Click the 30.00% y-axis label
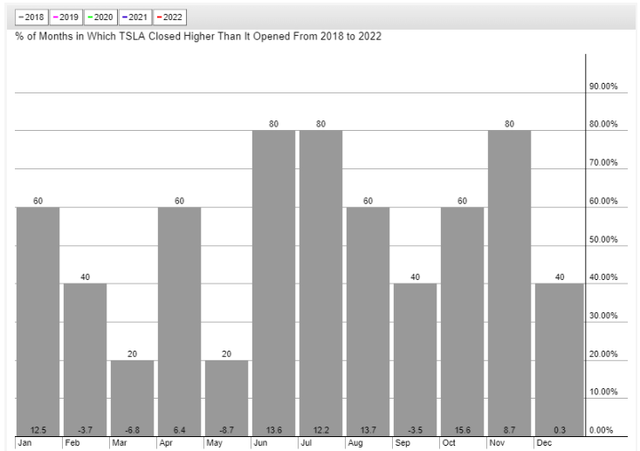This screenshot has width=640, height=451. click(603, 315)
